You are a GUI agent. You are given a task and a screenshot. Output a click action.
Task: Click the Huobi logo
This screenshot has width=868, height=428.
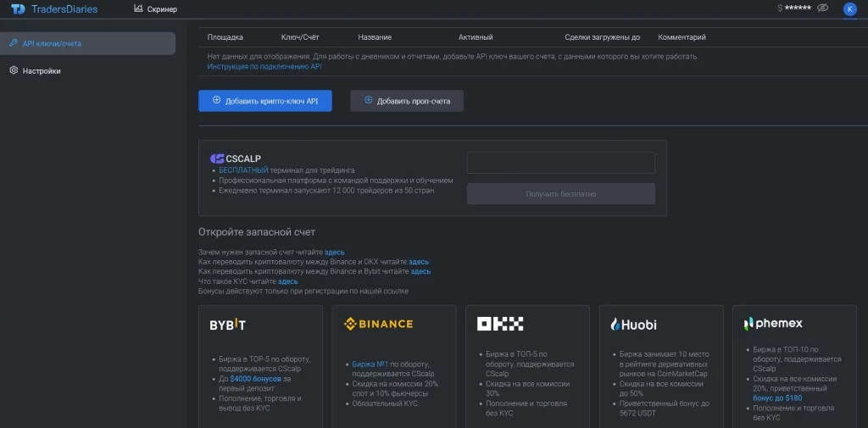(x=633, y=325)
